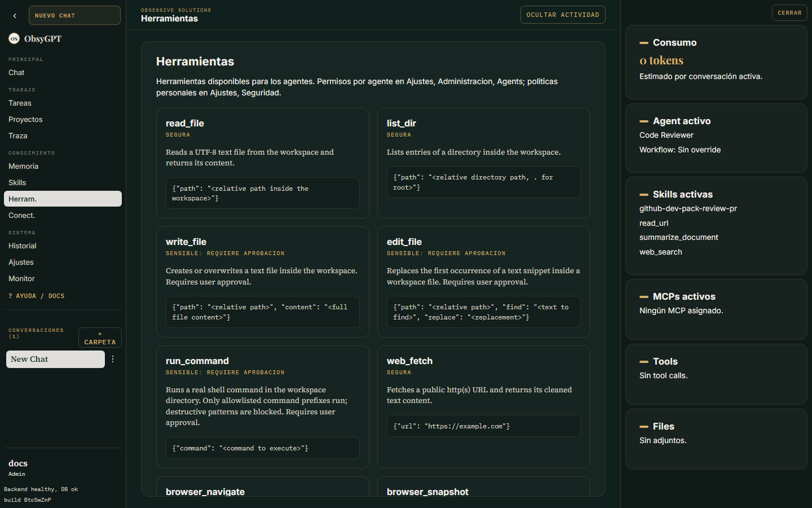Image resolution: width=812 pixels, height=508 pixels.
Task: Open Proyectos section
Action: click(x=63, y=119)
